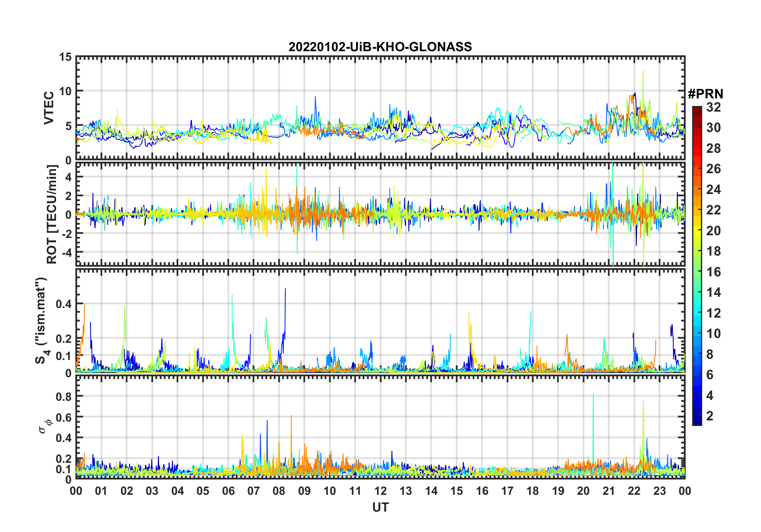The height and width of the screenshot is (532, 761).
Task: Click colorbar tick label 12
Action: coord(713,313)
